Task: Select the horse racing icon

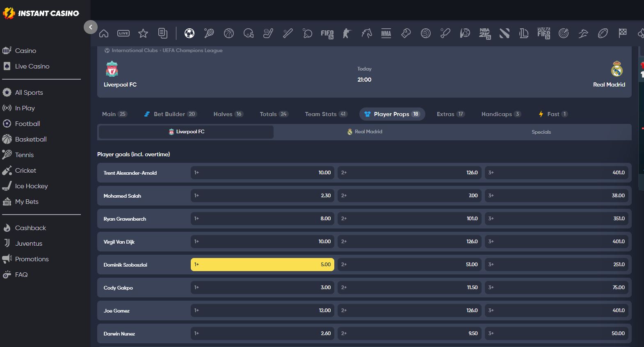Action: [x=367, y=33]
